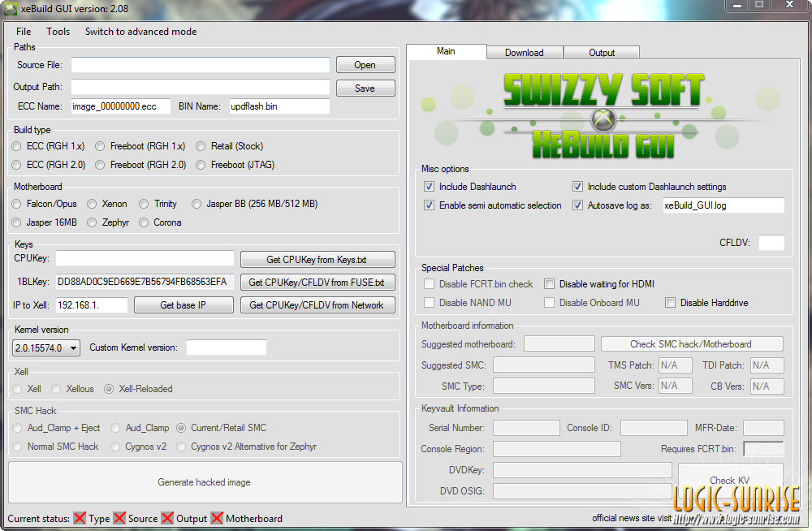Viewport: 812px width, 531px height.
Task: Select the Xellous radio option
Action: click(x=73, y=389)
